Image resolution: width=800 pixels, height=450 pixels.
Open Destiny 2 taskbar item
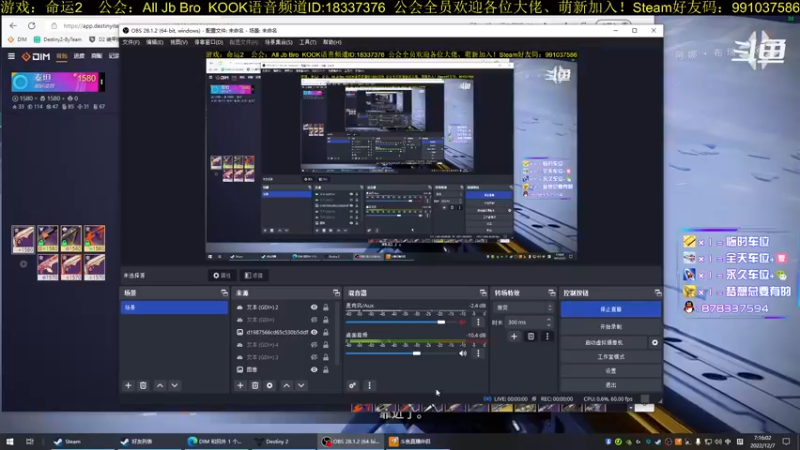pos(272,441)
